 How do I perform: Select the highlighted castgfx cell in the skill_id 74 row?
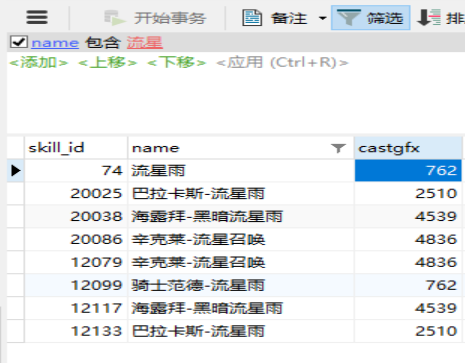coord(408,171)
